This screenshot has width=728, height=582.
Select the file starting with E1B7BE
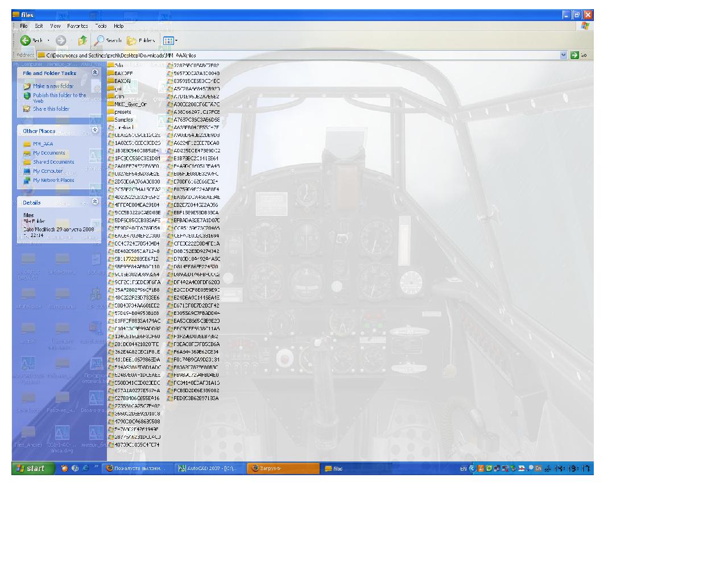193,159
